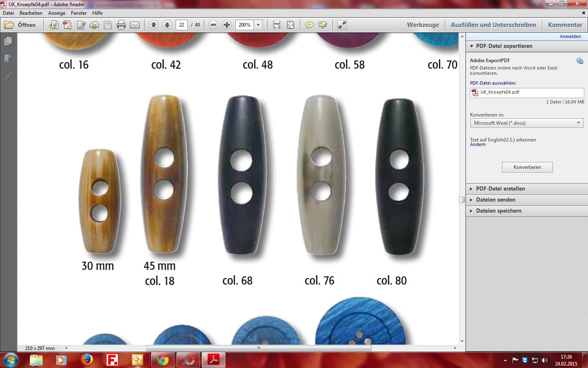Open the page thumbnails side panel
Image resolution: width=588 pixels, height=368 pixels.
pos(8,41)
